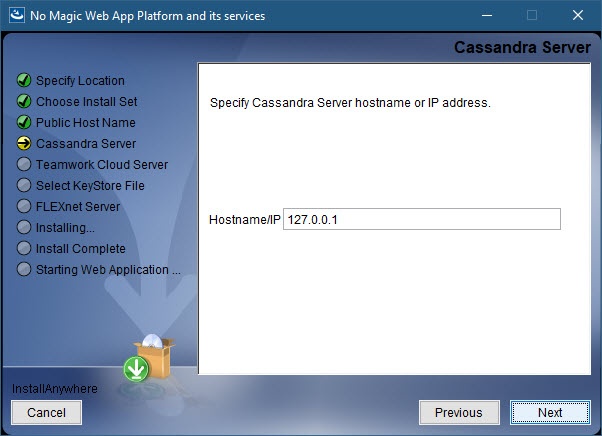Click the installer app icon in title bar

[x=17, y=15]
